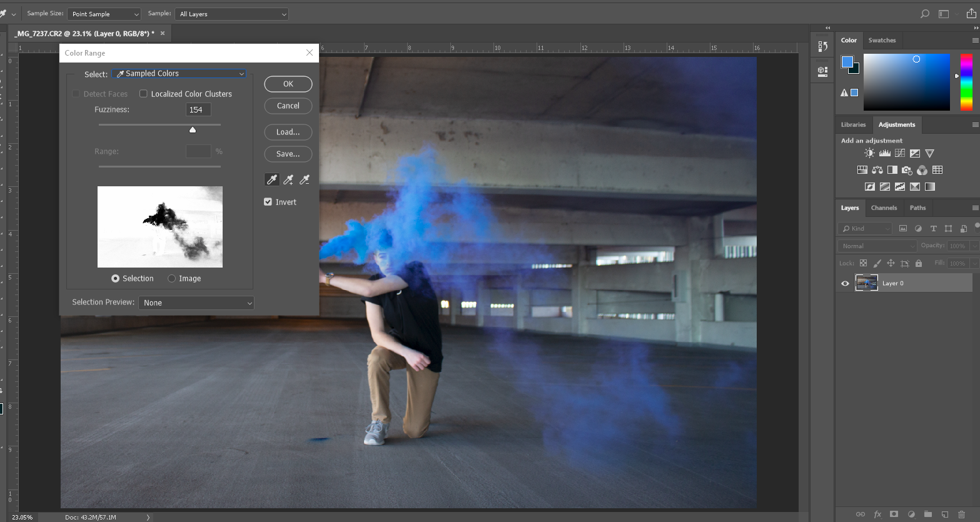
Task: Uncheck the Invert checkbox
Action: pyautogui.click(x=268, y=202)
